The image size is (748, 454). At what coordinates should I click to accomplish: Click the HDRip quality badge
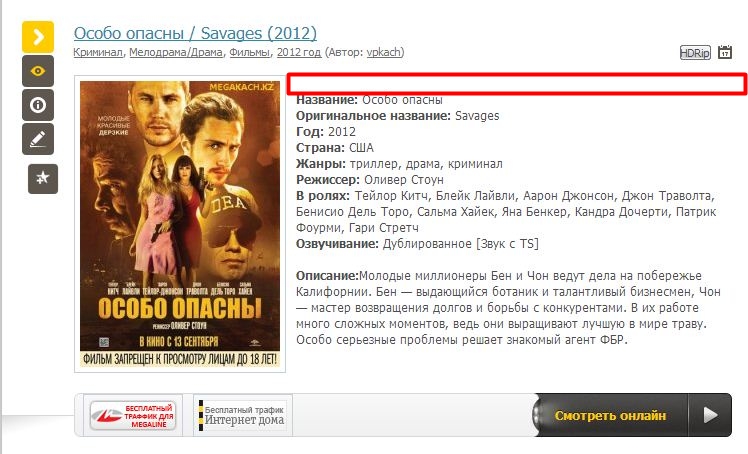pyautogui.click(x=695, y=52)
